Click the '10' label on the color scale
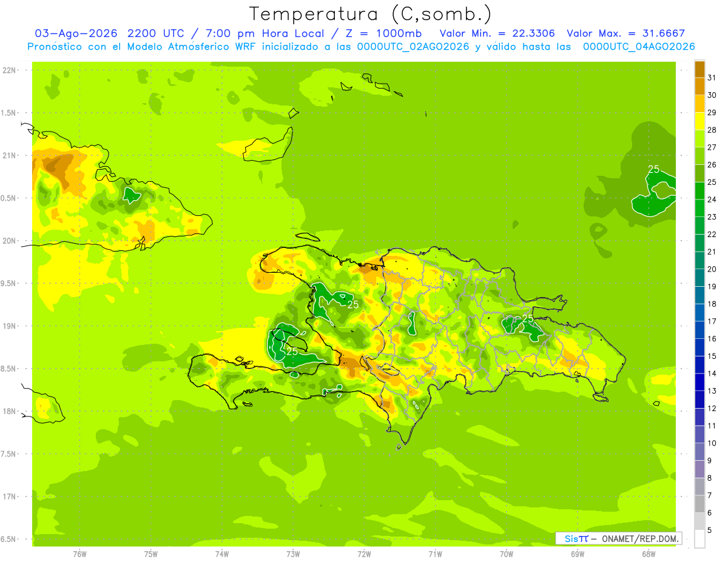Viewport: 728px width, 562px height. coord(712,443)
